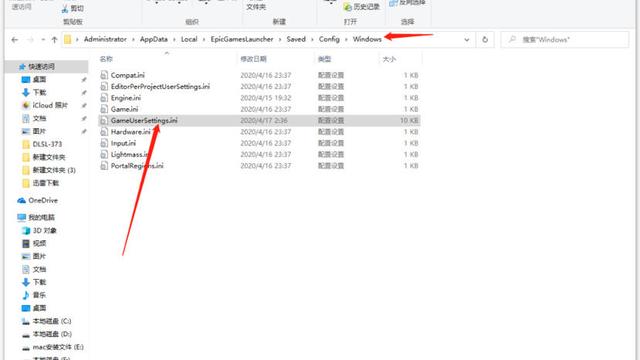
Task: Jump to Local in the breadcrumb
Action: coord(189,39)
